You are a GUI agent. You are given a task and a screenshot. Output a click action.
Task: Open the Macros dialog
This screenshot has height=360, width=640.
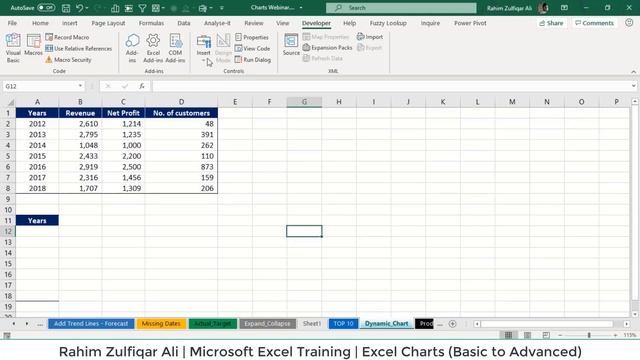pos(33,45)
